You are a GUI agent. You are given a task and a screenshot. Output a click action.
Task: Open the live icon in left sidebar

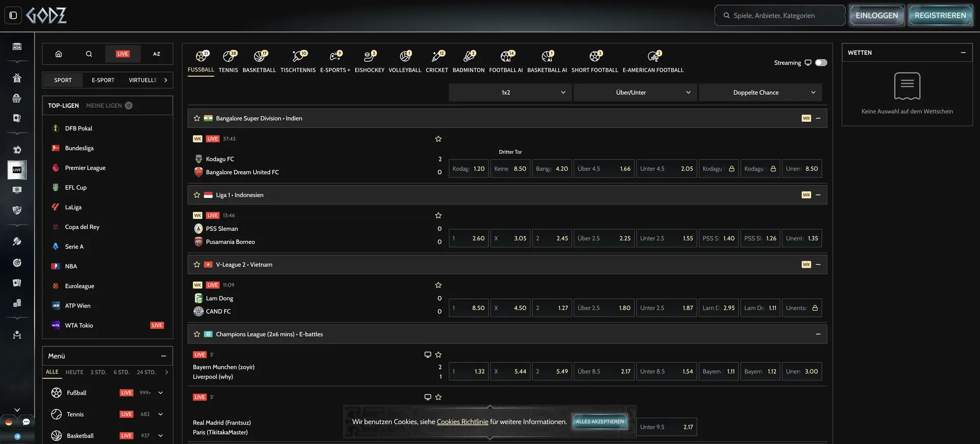(x=17, y=170)
